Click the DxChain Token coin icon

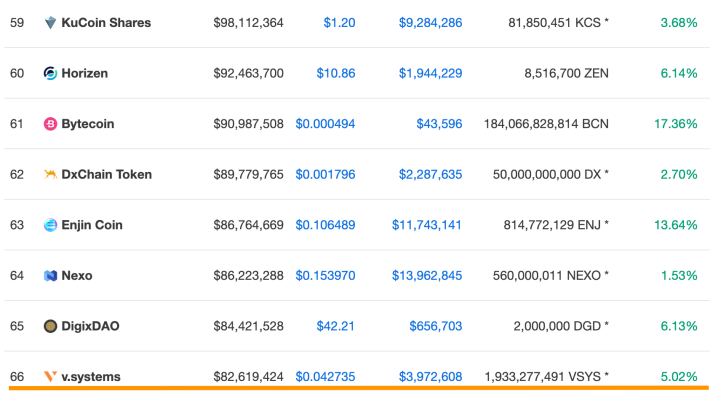(x=50, y=174)
